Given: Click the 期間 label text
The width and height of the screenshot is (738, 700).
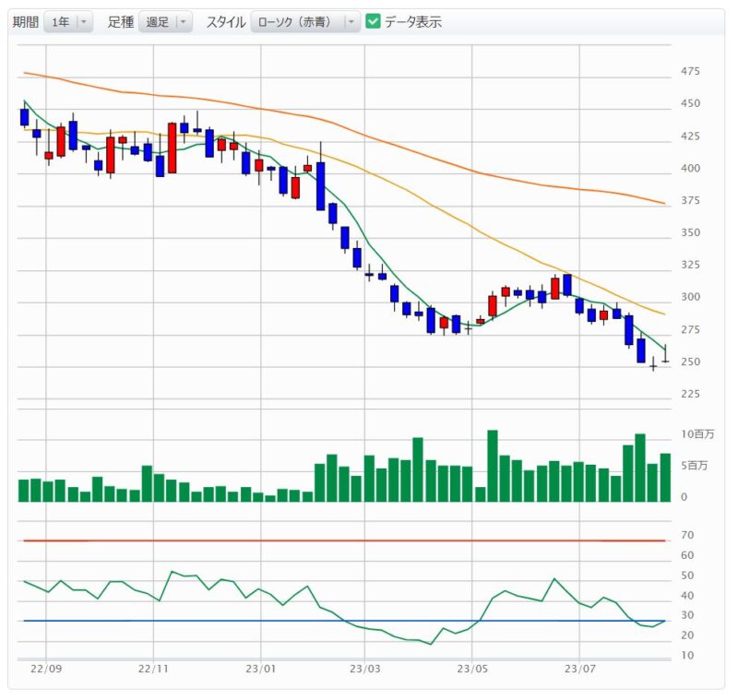Looking at the screenshot, I should tap(26, 22).
